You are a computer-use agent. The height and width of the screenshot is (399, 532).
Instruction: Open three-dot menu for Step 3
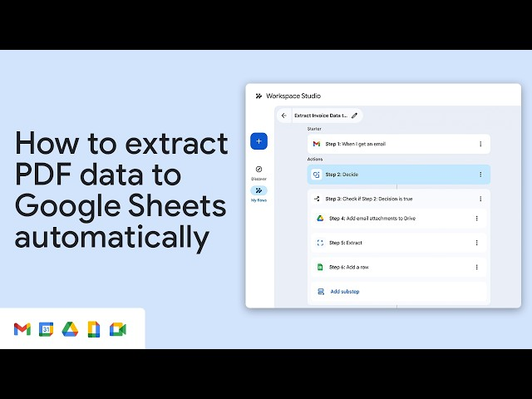pos(480,199)
